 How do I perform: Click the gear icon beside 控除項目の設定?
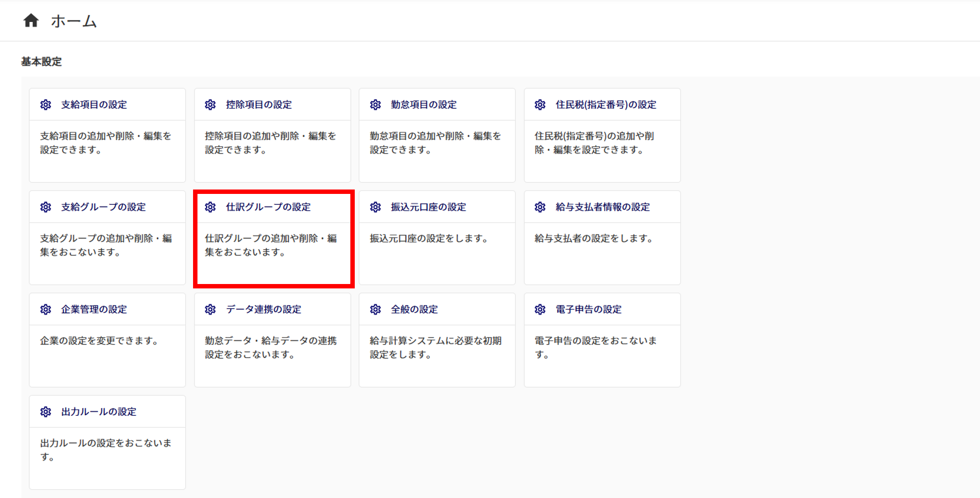pyautogui.click(x=210, y=105)
